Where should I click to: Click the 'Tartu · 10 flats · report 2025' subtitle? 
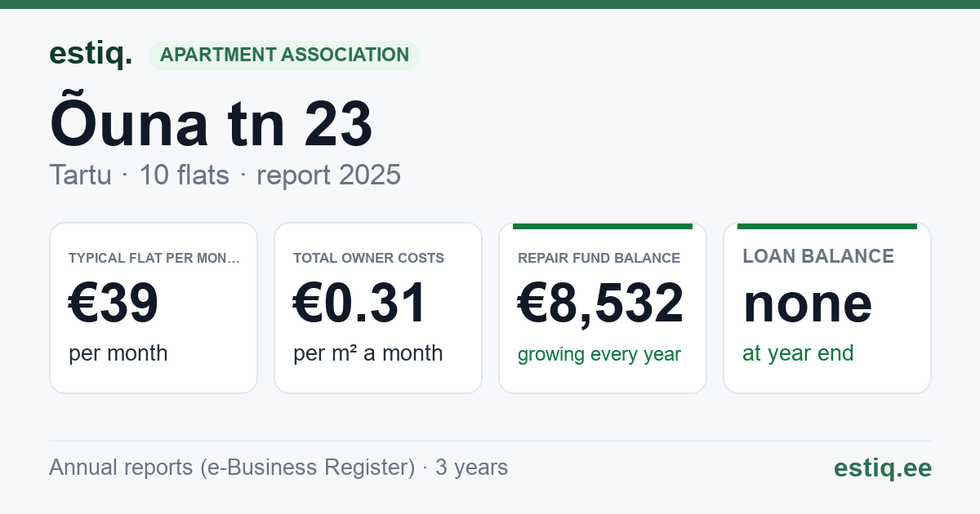(x=225, y=175)
